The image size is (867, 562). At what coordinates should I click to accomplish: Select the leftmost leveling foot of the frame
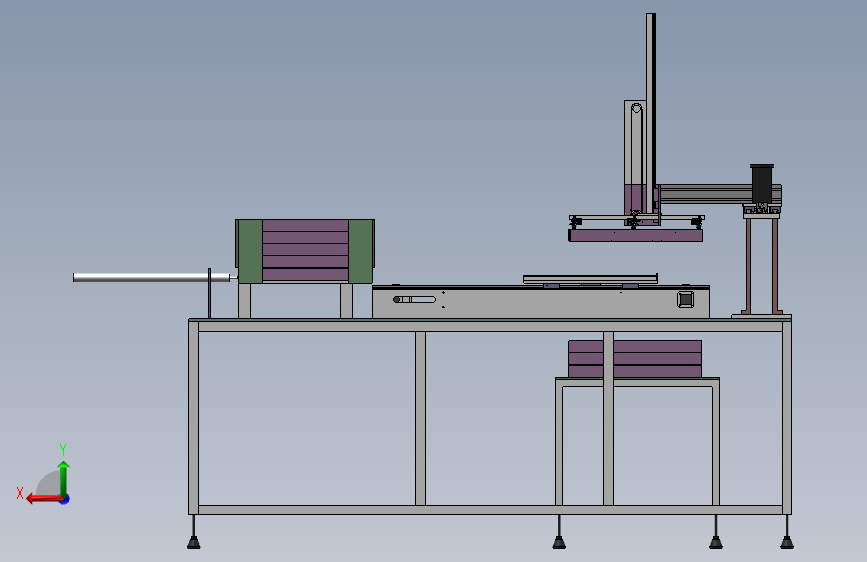pyautogui.click(x=194, y=532)
